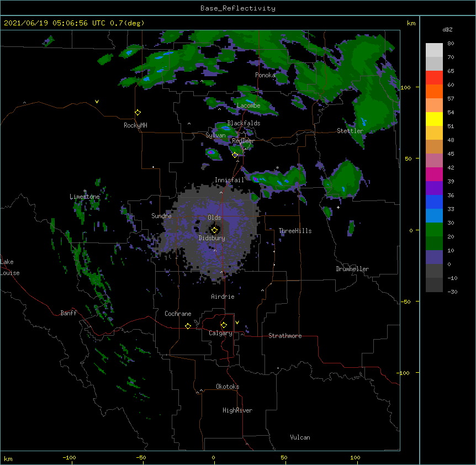Click the yellow diamond marker south of RedDeer
The height and width of the screenshot is (465, 476).
point(235,155)
